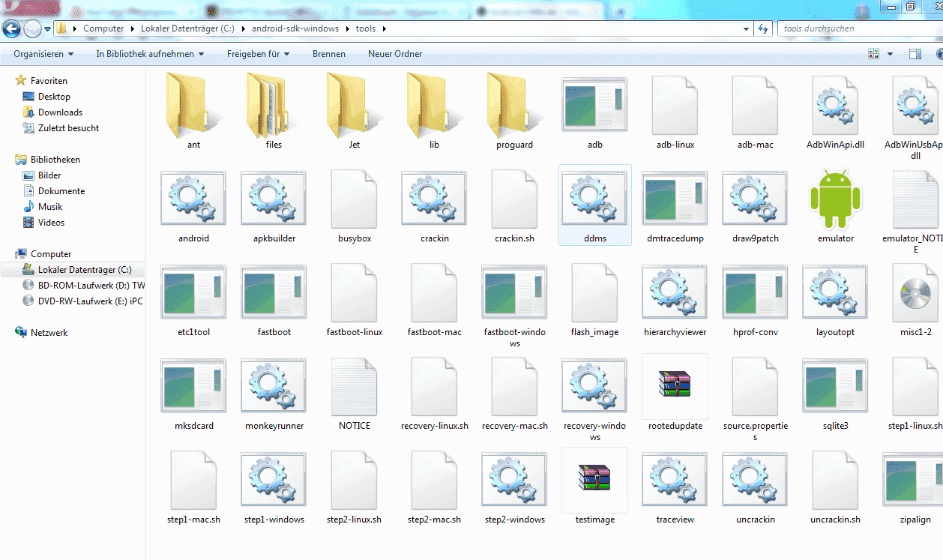Screen dimensions: 943x560
Task: Select the misc1-2 disc image file
Action: click(x=915, y=293)
